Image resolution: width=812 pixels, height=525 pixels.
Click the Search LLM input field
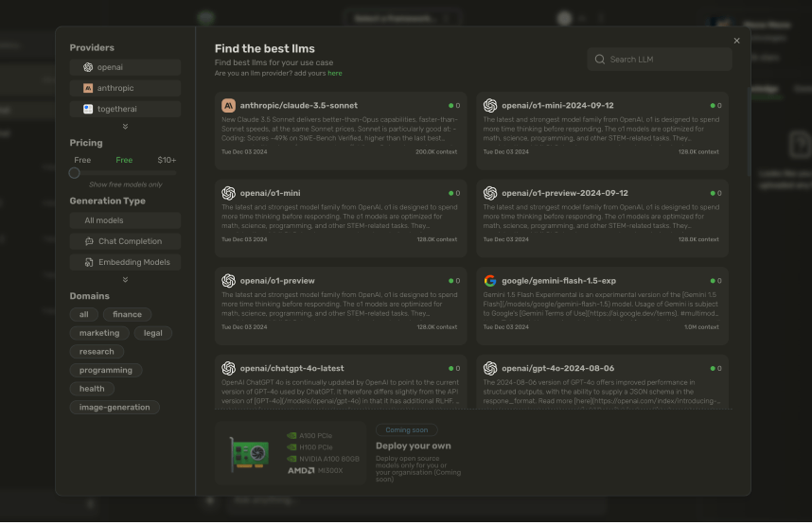[660, 60]
